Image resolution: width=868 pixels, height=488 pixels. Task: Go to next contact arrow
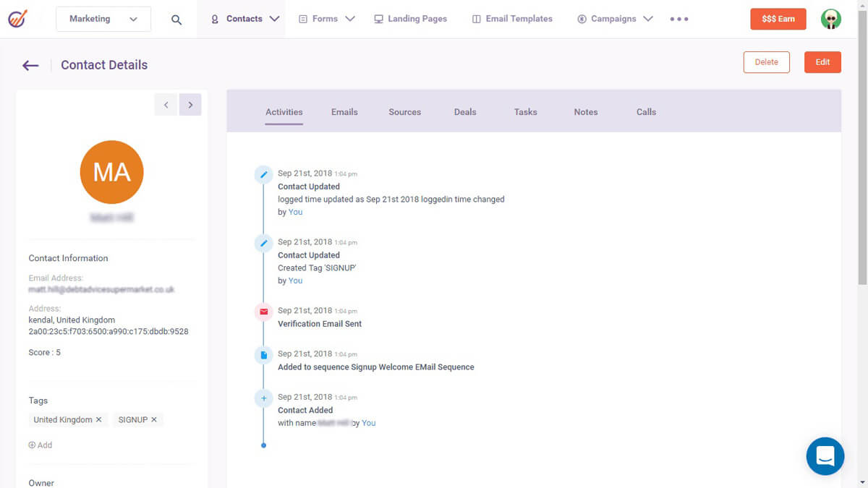tap(190, 105)
